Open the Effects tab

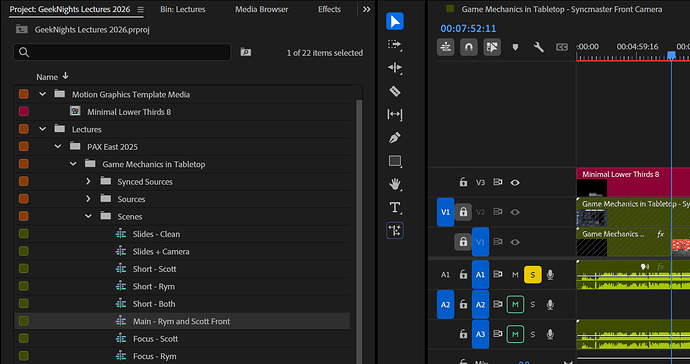329,9
